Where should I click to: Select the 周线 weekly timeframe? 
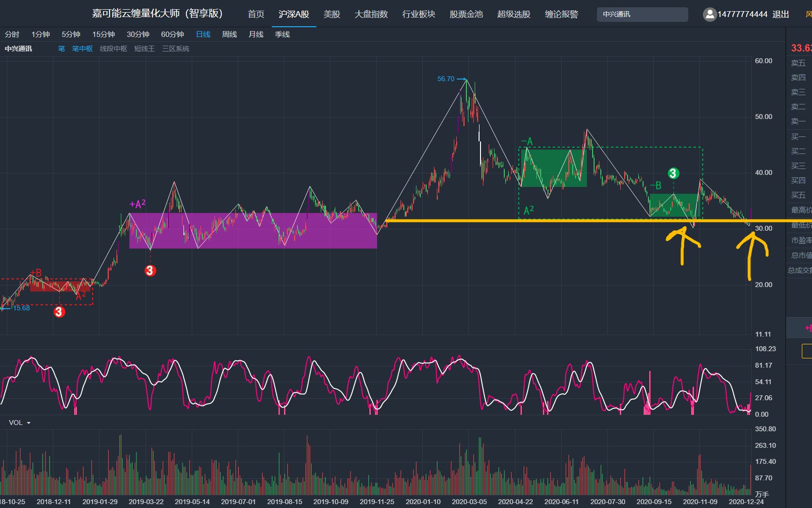[230, 34]
